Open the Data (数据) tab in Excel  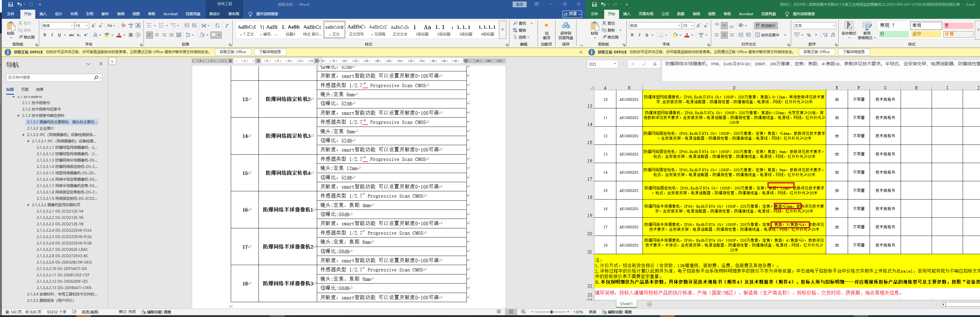(x=680, y=14)
